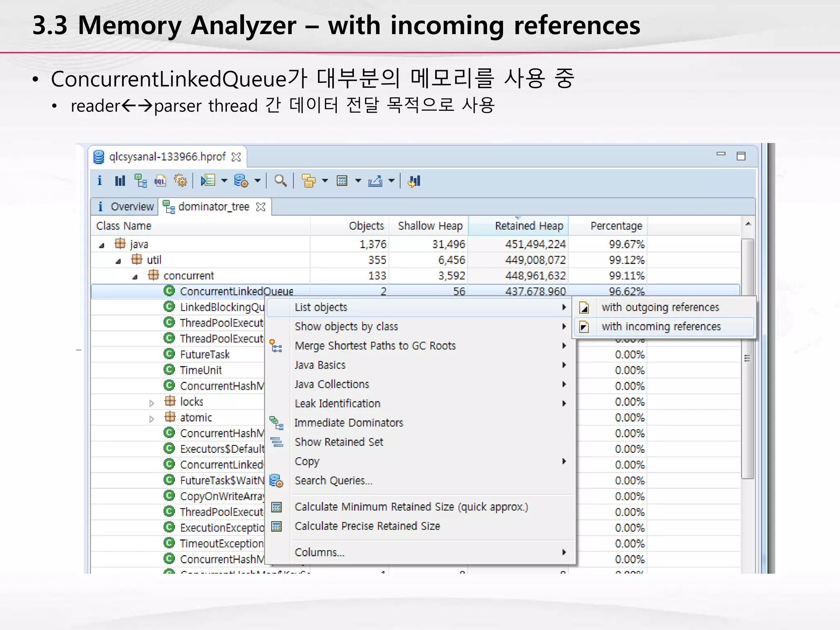Screen dimensions: 840x630
Task: Choose Merge Shortest Paths to GC Roots
Action: click(x=420, y=346)
